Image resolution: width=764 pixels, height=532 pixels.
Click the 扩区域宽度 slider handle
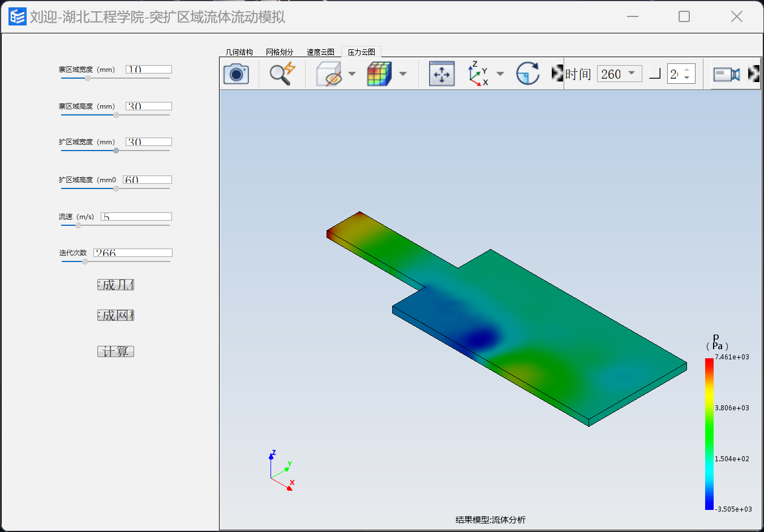[x=116, y=151]
